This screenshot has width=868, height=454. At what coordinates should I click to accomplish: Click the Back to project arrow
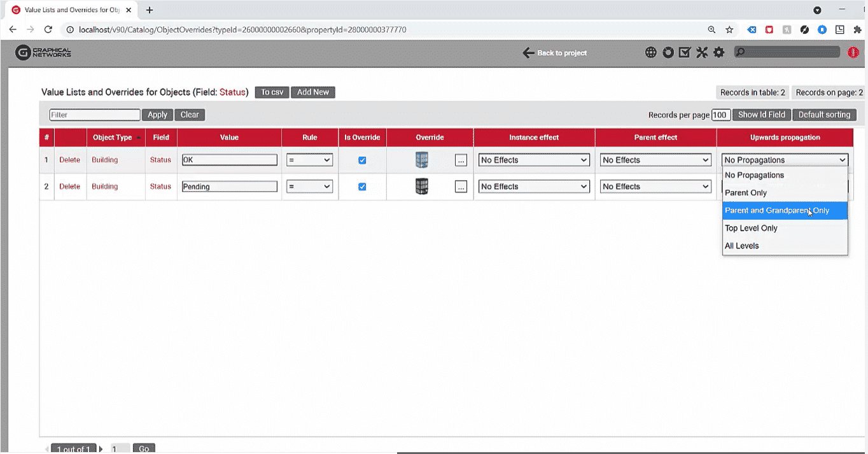click(528, 53)
